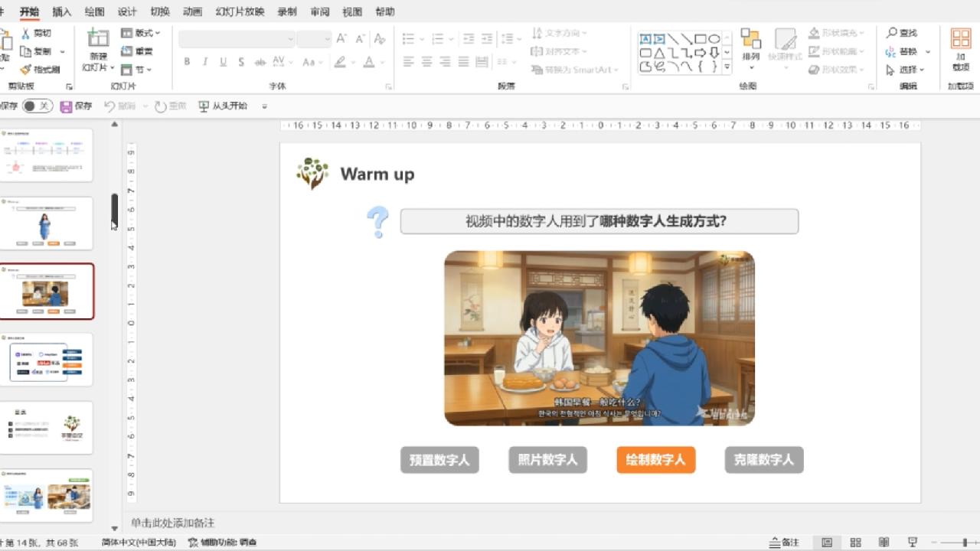Open the font name combo box
The image size is (980, 551).
pyautogui.click(x=237, y=39)
